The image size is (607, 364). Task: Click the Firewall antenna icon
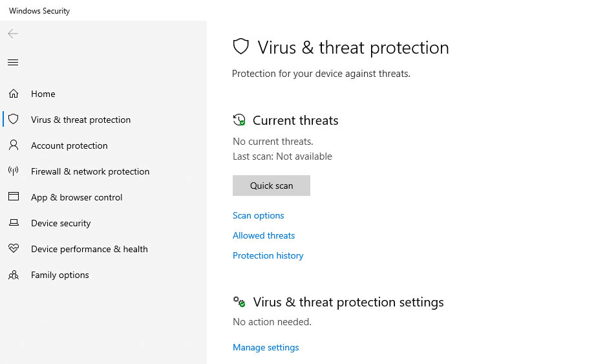click(x=13, y=171)
